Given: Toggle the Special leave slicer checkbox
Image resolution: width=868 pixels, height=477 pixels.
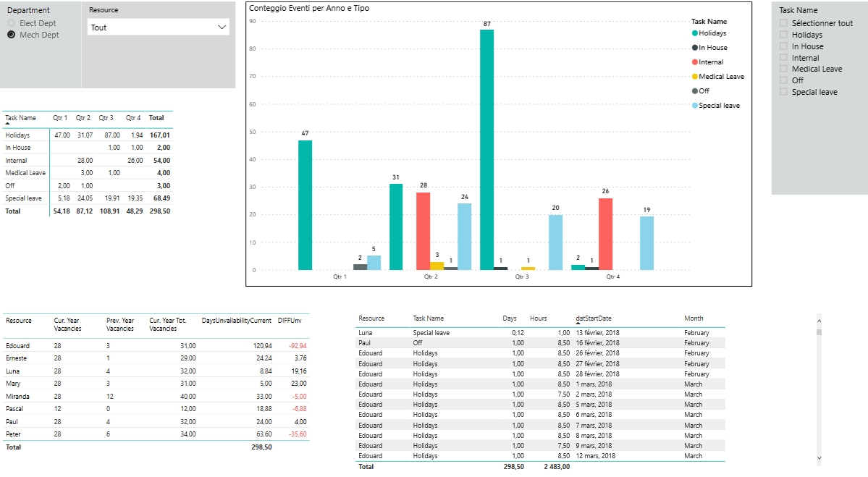Looking at the screenshot, I should coord(783,92).
